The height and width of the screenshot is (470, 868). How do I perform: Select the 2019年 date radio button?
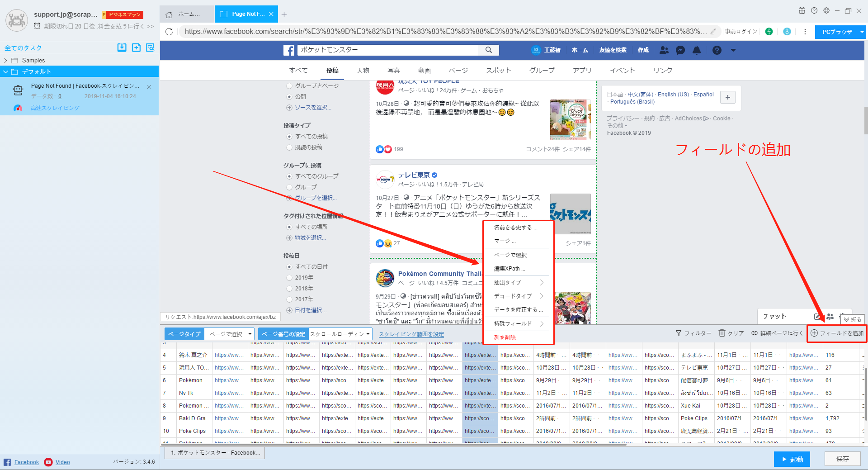289,278
